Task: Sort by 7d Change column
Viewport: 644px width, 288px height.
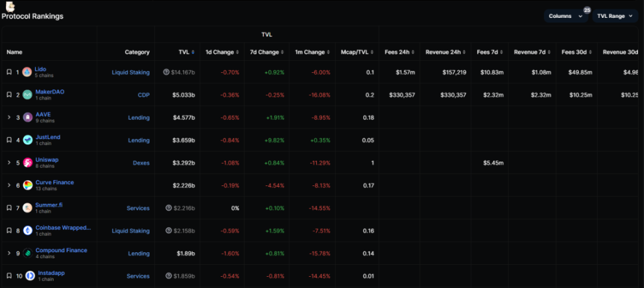Action: (267, 52)
